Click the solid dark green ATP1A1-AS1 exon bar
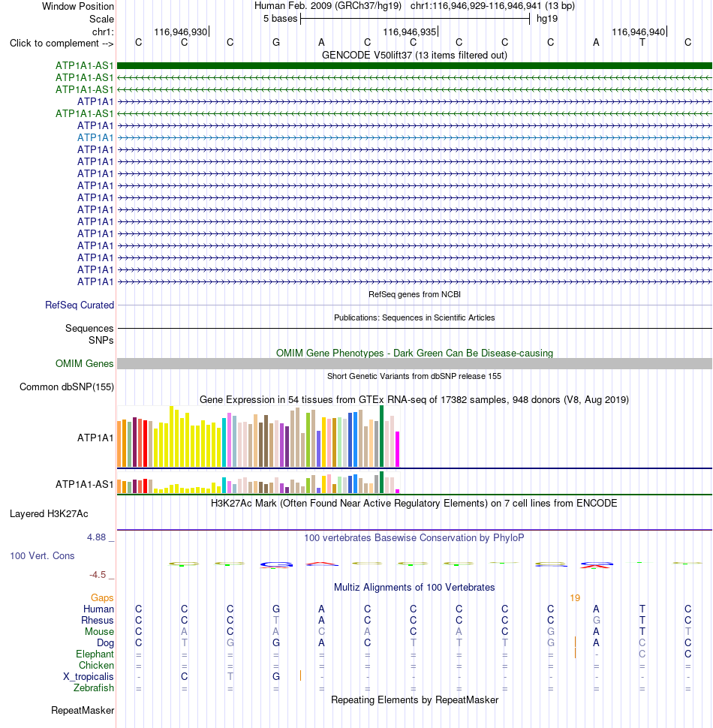Screen dimensions: 713x728 pos(414,65)
